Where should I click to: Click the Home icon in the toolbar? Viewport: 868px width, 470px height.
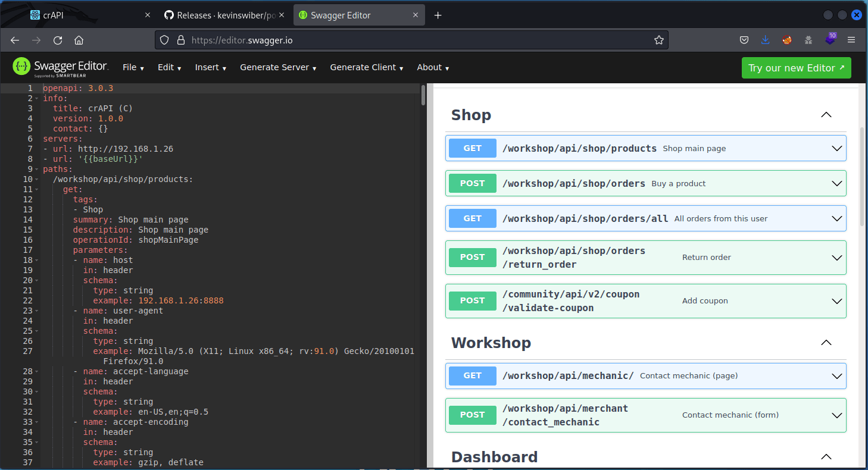[80, 40]
